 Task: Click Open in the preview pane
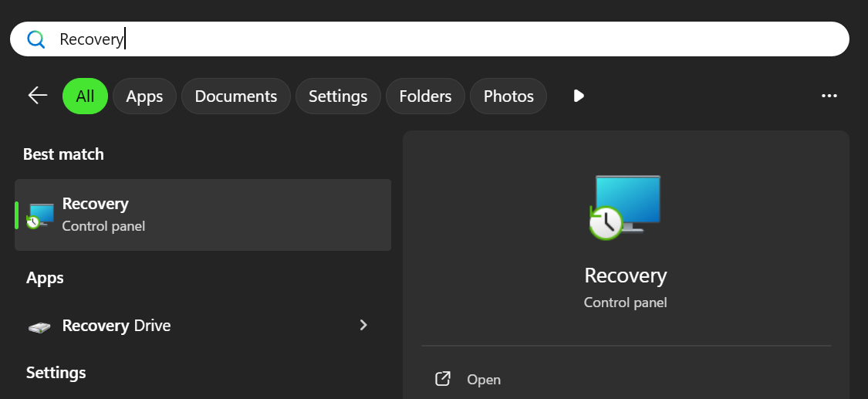click(x=484, y=380)
